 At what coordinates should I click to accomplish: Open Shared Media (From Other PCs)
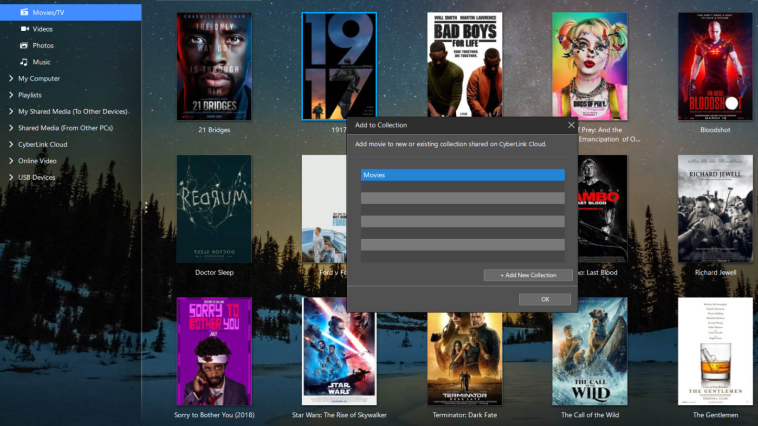pyautogui.click(x=65, y=128)
